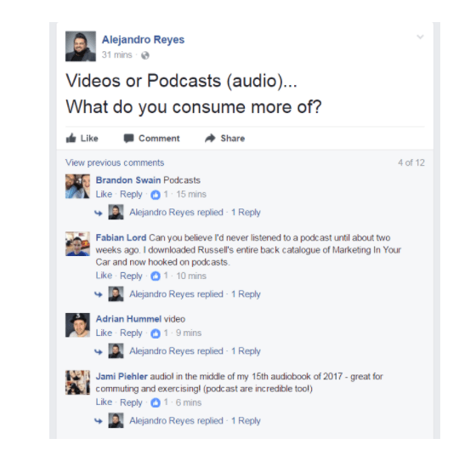Viewport: 476px width, 450px height.
Task: Open the post options chevron menu
Action: [420, 37]
